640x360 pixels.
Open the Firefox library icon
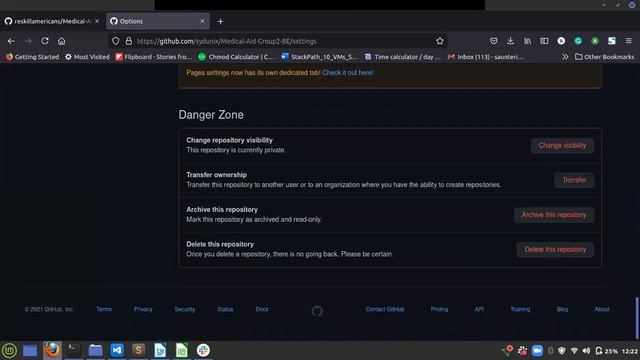coord(527,41)
